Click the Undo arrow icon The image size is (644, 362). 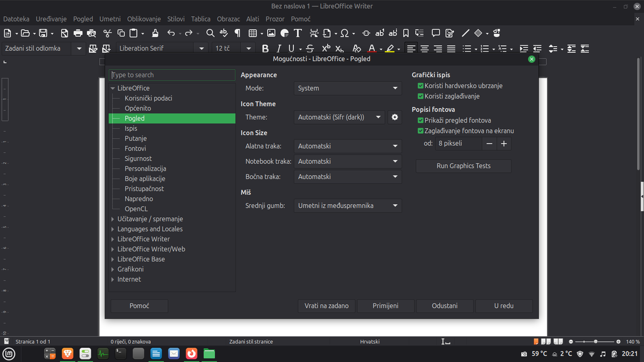pos(171,33)
